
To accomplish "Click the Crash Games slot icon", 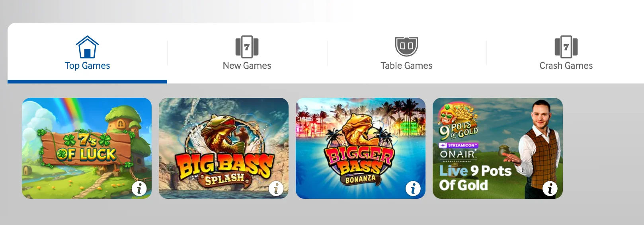I will [566, 47].
